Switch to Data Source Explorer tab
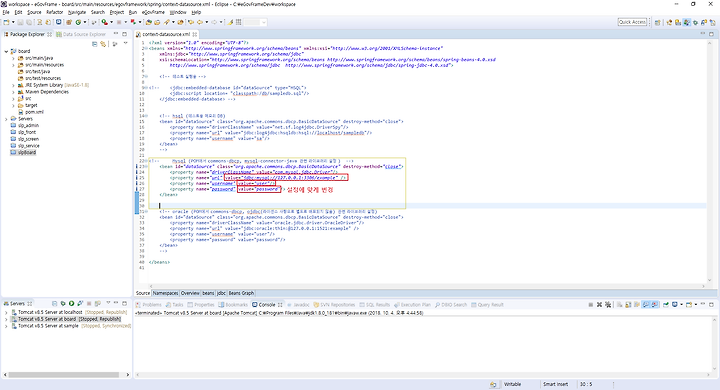The image size is (720, 390). tap(81, 34)
